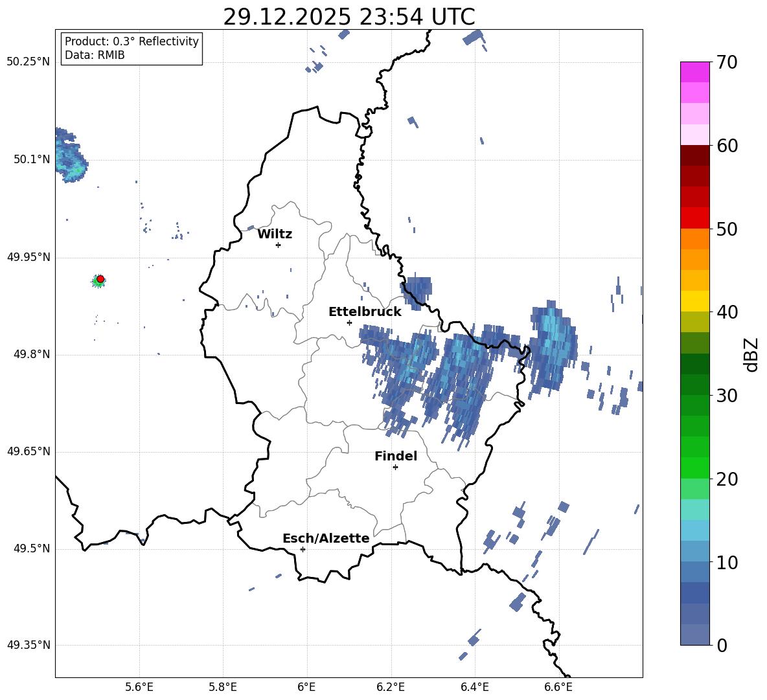Click the cross marker below Wiltz
Image resolution: width=767 pixels, height=700 pixels.
[x=279, y=245]
